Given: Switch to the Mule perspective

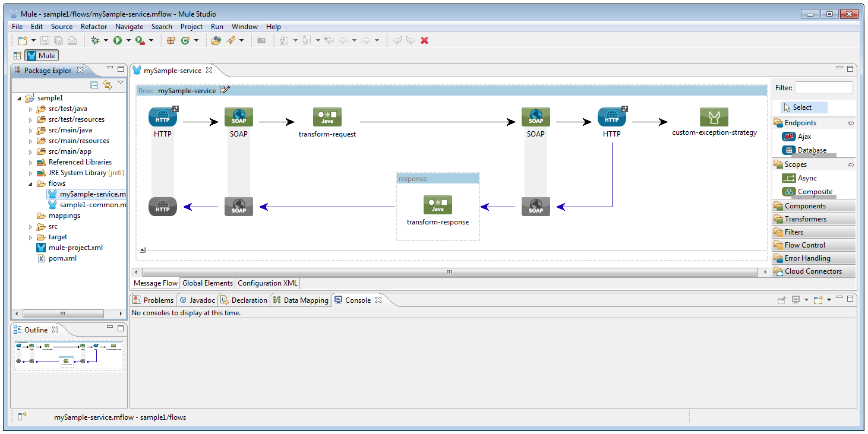Looking at the screenshot, I should (x=42, y=55).
